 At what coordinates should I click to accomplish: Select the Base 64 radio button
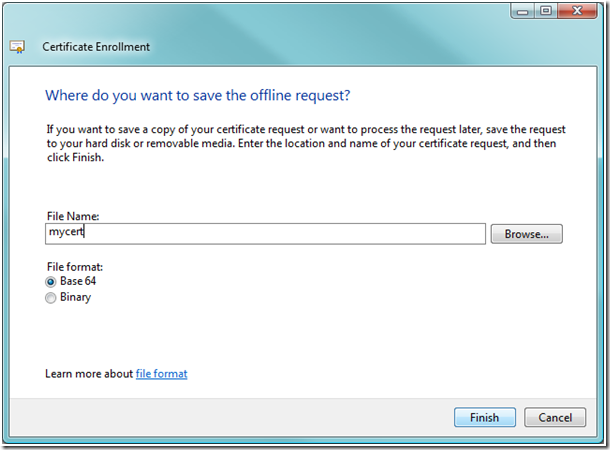(x=51, y=282)
